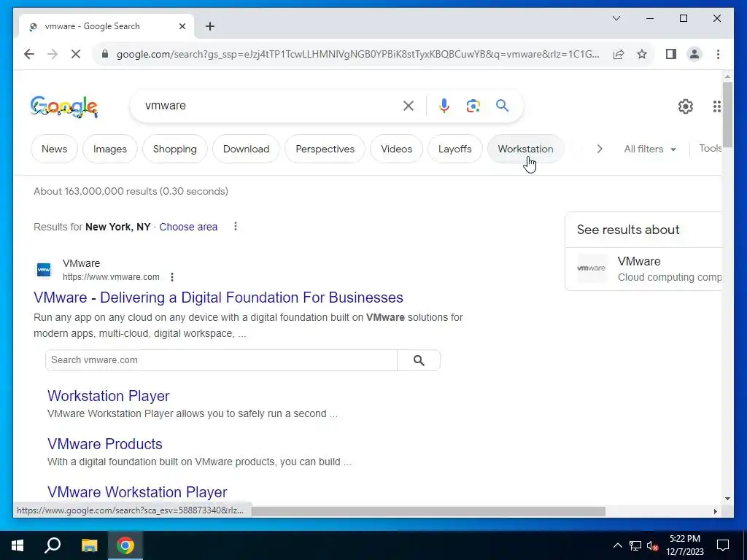Click VMware favicon in first result
The image size is (747, 560).
(x=44, y=270)
